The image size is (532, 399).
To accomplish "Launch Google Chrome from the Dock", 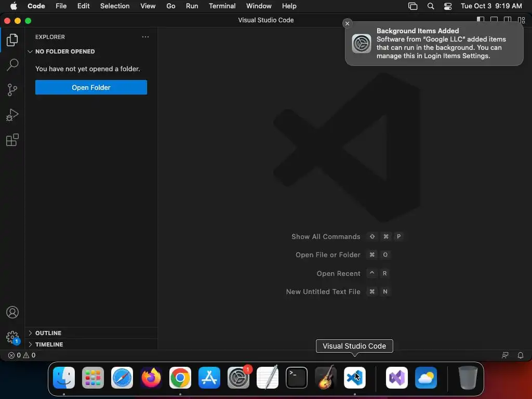I will pyautogui.click(x=180, y=378).
